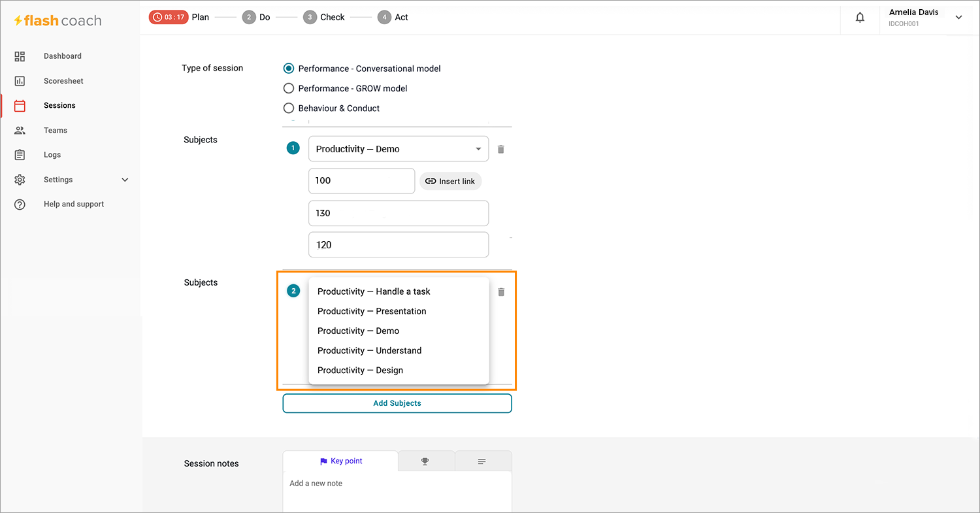The height and width of the screenshot is (513, 980).
Task: Go to step 4 Act
Action: point(393,18)
